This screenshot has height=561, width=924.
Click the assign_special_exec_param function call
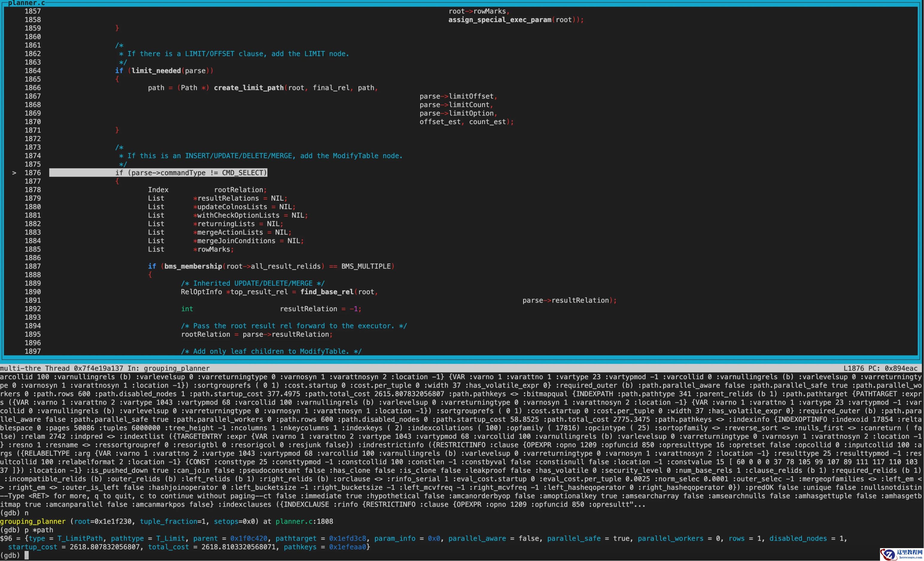click(x=499, y=20)
